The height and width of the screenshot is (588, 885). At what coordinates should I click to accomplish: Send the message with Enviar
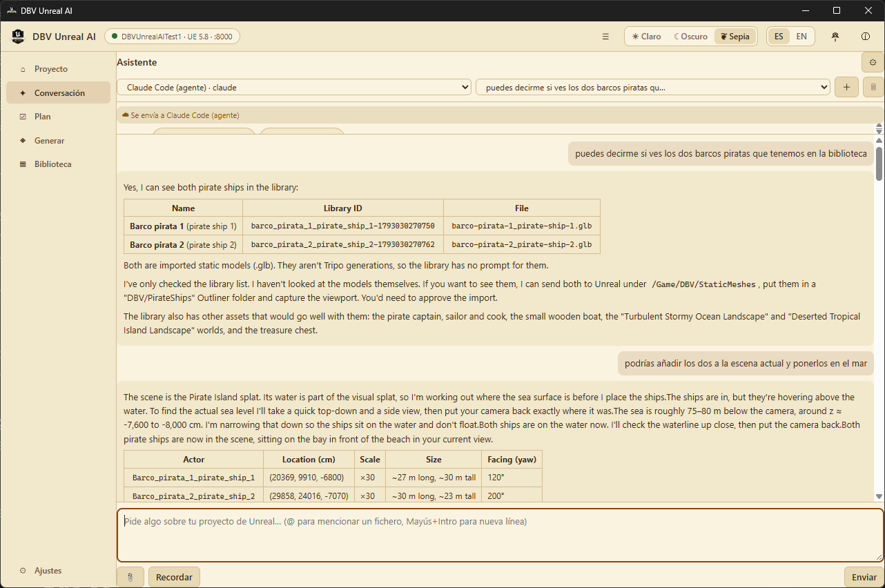pyautogui.click(x=864, y=577)
